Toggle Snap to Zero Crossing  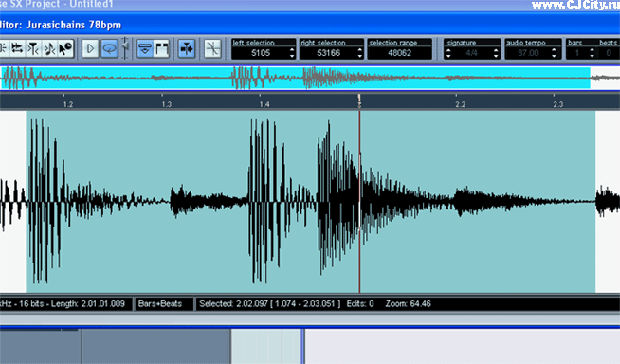[213, 49]
